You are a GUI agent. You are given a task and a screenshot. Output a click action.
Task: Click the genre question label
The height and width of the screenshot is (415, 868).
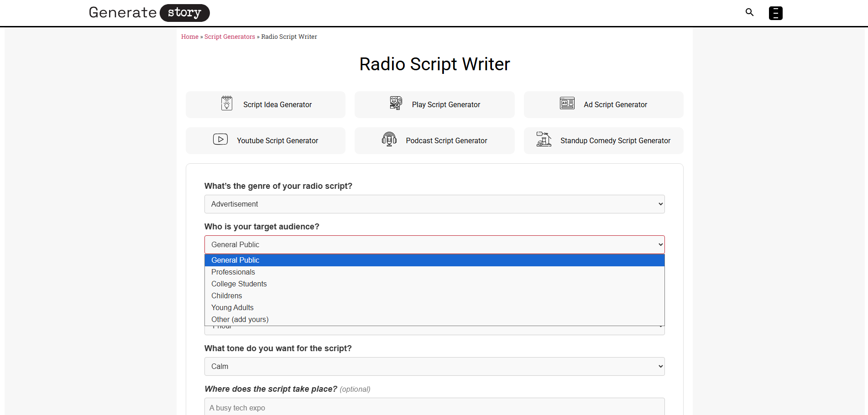[278, 186]
